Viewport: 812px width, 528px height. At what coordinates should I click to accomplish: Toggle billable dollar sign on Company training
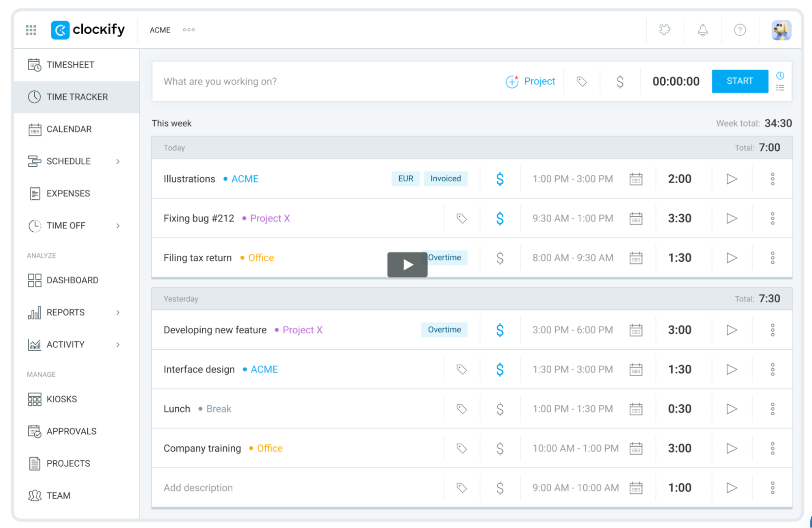point(500,448)
